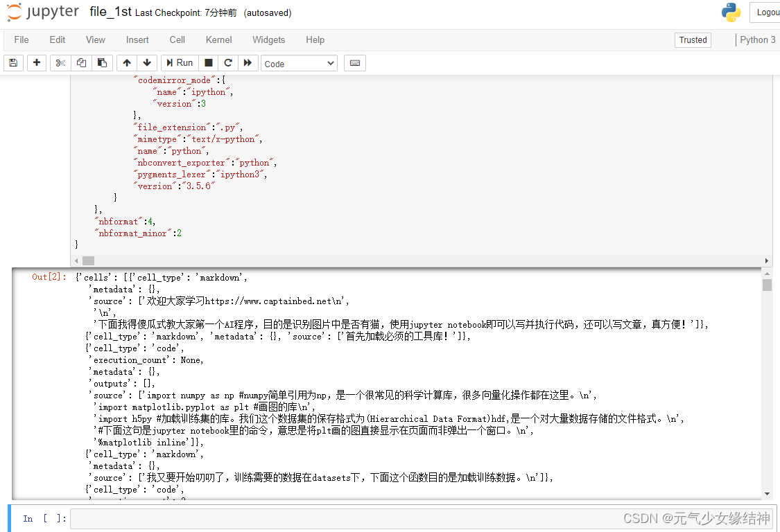This screenshot has height=532, width=780.
Task: Click the Python 3 kernel indicator
Action: (x=757, y=39)
